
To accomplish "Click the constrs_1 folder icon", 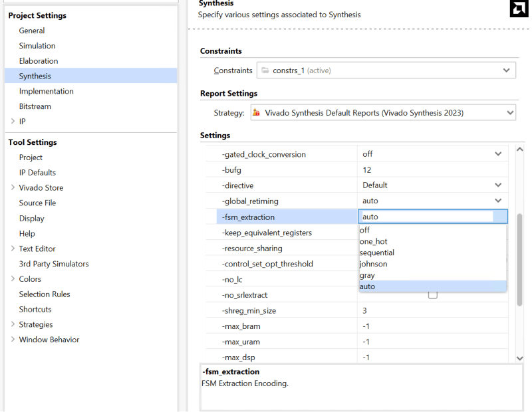I will tap(265, 70).
